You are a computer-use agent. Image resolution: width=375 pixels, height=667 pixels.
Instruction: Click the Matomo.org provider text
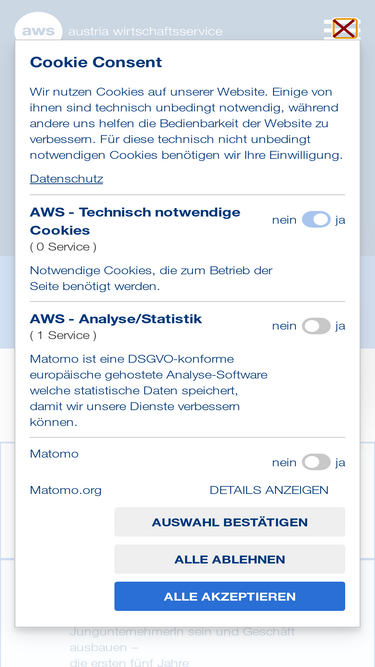click(x=66, y=490)
